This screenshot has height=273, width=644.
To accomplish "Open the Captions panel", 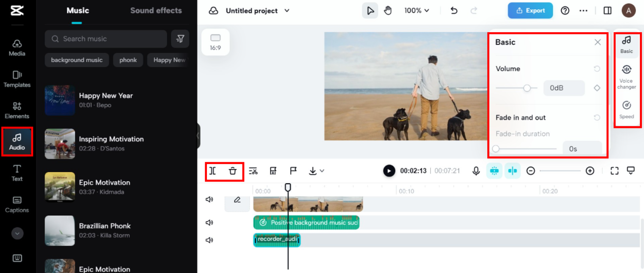I will tap(17, 204).
